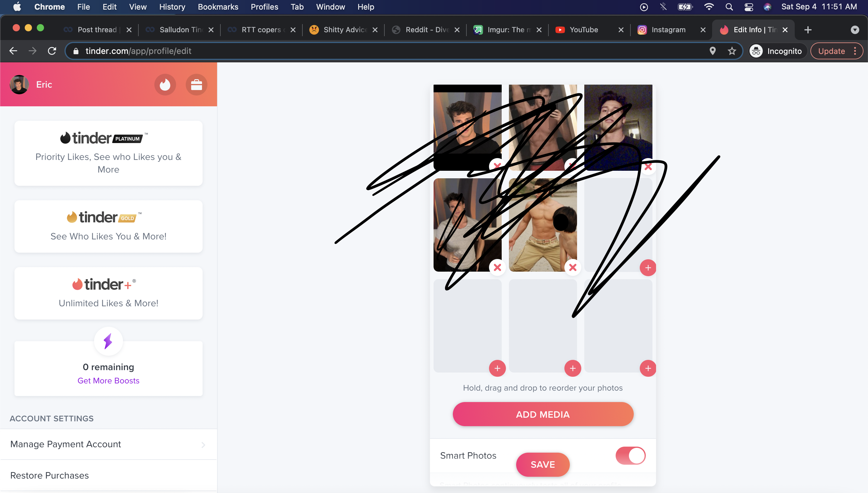Bookmark page with star icon

732,51
